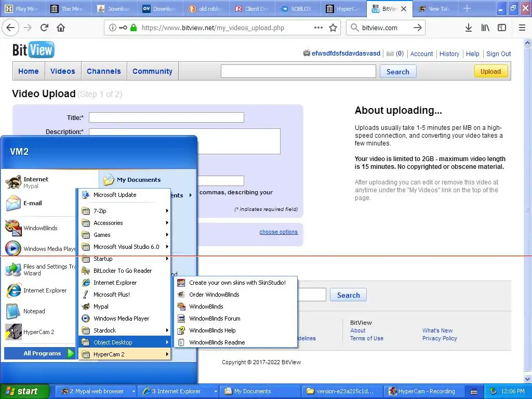Expand Object Desktop program folder
The width and height of the screenshot is (532, 399).
click(x=125, y=342)
